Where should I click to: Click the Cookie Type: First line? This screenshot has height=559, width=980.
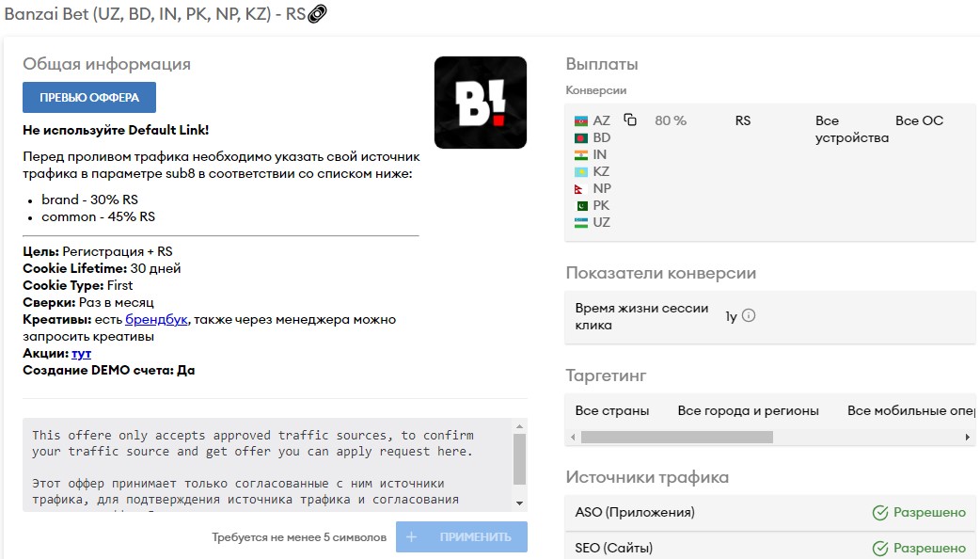point(77,285)
